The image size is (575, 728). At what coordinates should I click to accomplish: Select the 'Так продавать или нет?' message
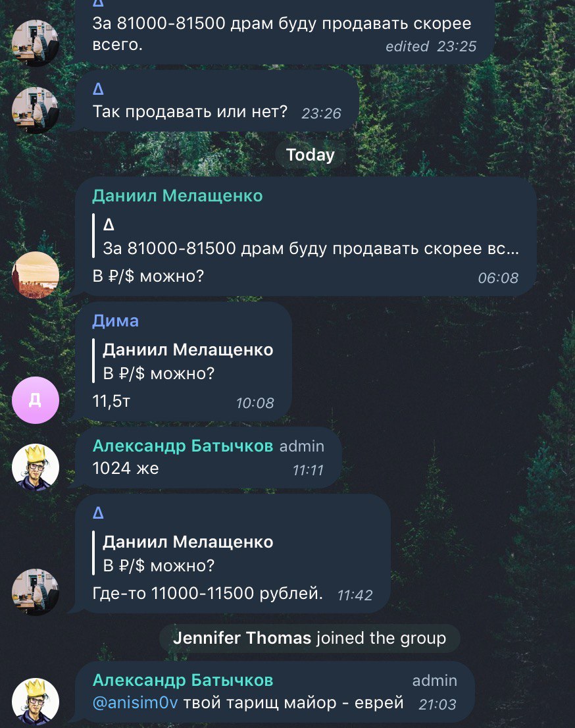click(216, 101)
